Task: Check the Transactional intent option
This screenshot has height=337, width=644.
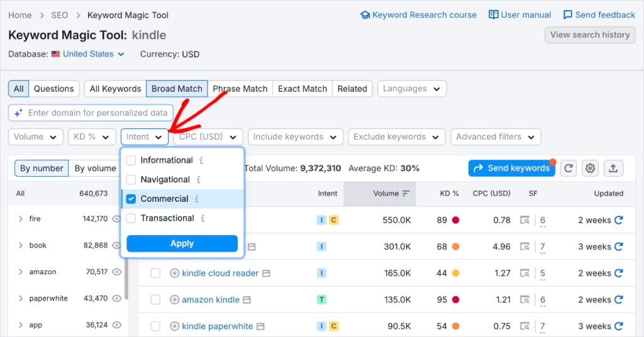Action: (x=131, y=218)
